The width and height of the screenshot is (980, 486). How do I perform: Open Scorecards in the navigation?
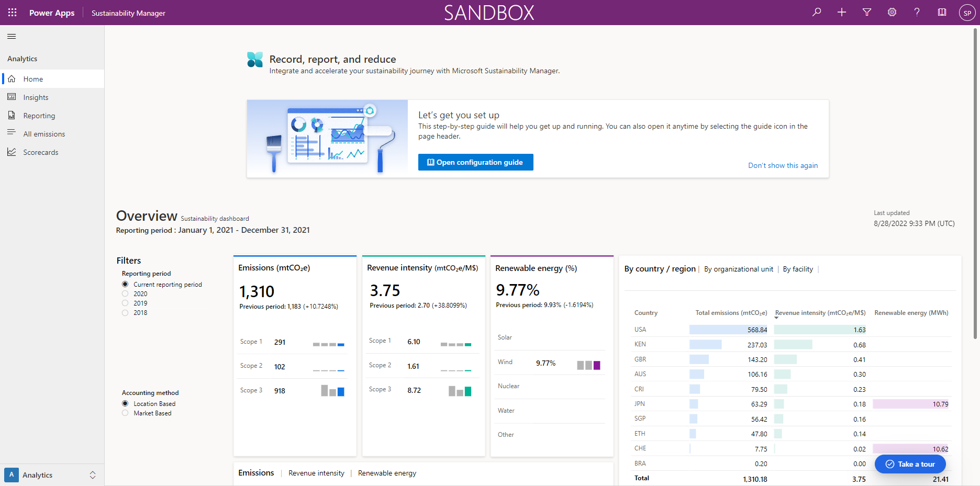coord(52,152)
